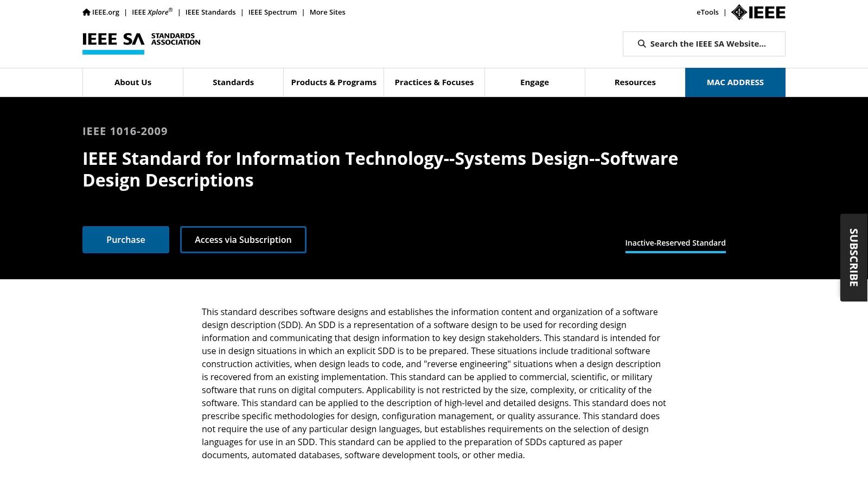This screenshot has height=488, width=868.
Task: Click the IEEE diamond logo at top right
Action: pyautogui.click(x=758, y=12)
